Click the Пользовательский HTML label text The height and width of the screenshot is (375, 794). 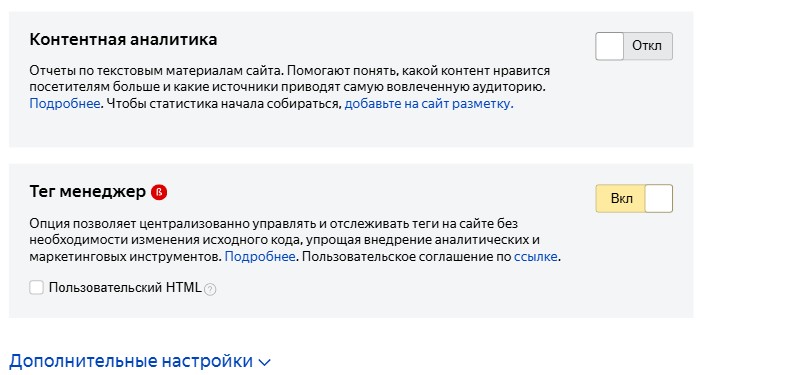click(125, 288)
